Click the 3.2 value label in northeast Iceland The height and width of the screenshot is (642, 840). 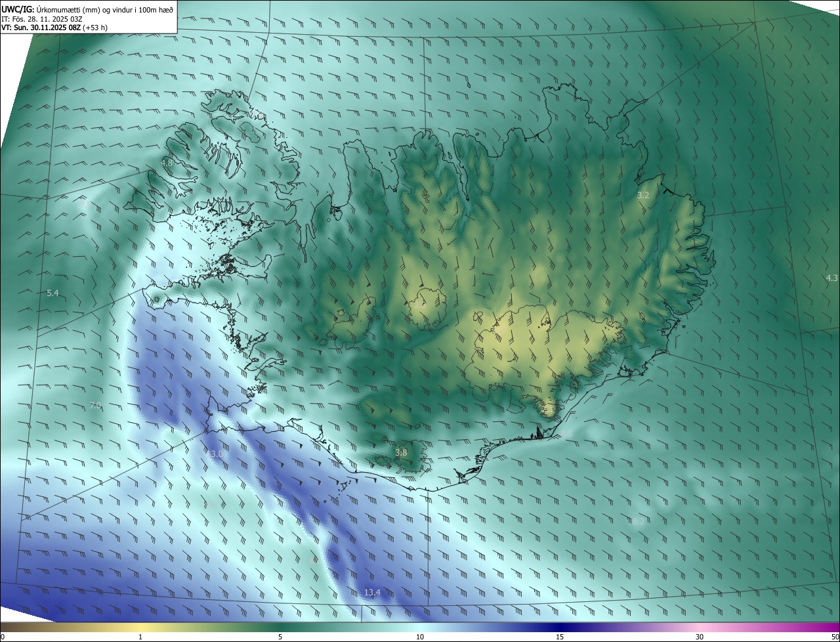[x=643, y=196]
